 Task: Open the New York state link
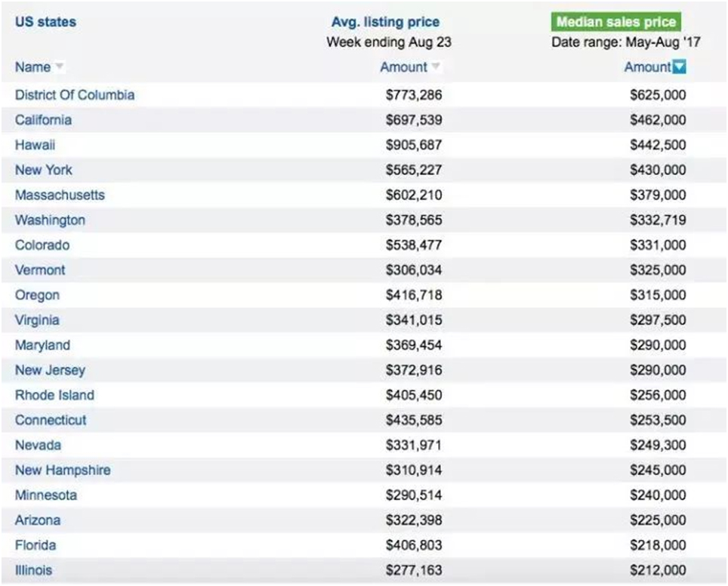tap(44, 170)
